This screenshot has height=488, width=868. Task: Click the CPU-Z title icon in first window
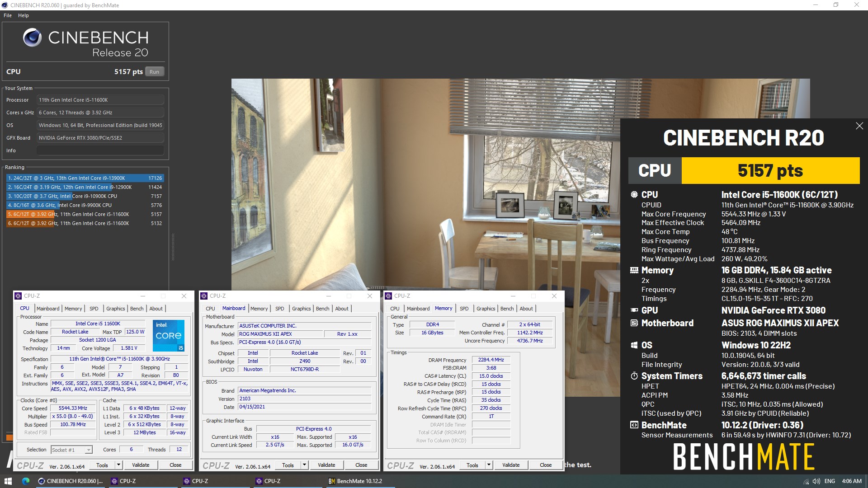pos(18,296)
